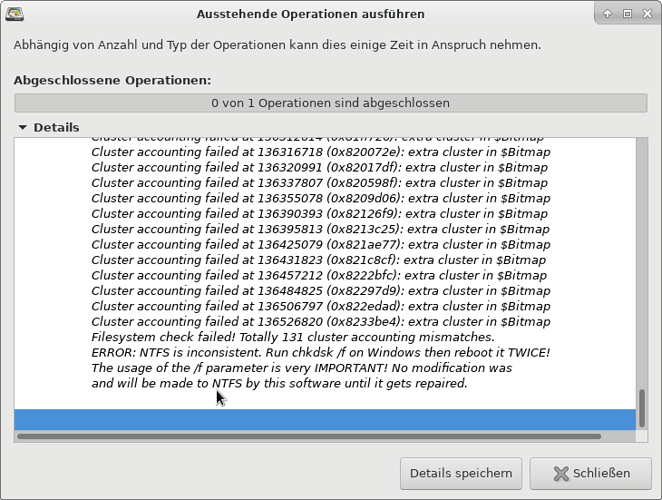The width and height of the screenshot is (662, 500).
Task: Click the GParted disk icon in title bar
Action: 14,14
